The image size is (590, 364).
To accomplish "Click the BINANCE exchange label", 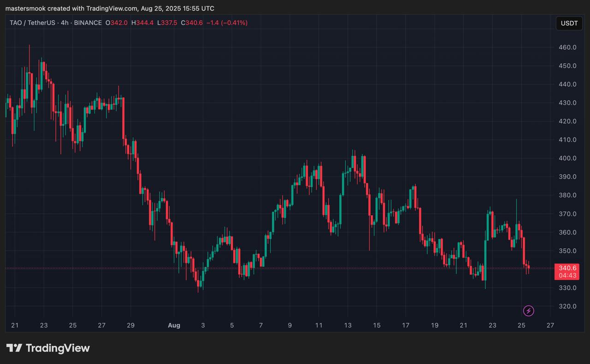I will pos(88,23).
